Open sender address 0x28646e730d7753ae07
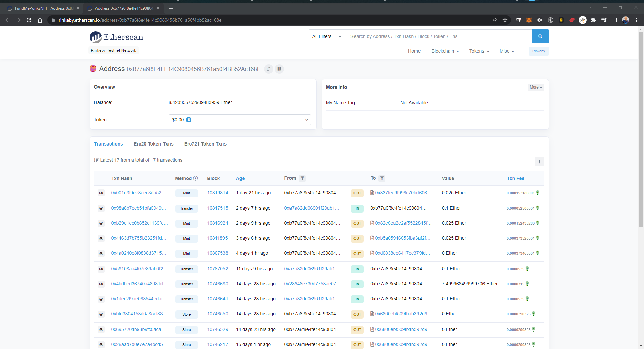The height and width of the screenshot is (349, 644). coord(312,284)
